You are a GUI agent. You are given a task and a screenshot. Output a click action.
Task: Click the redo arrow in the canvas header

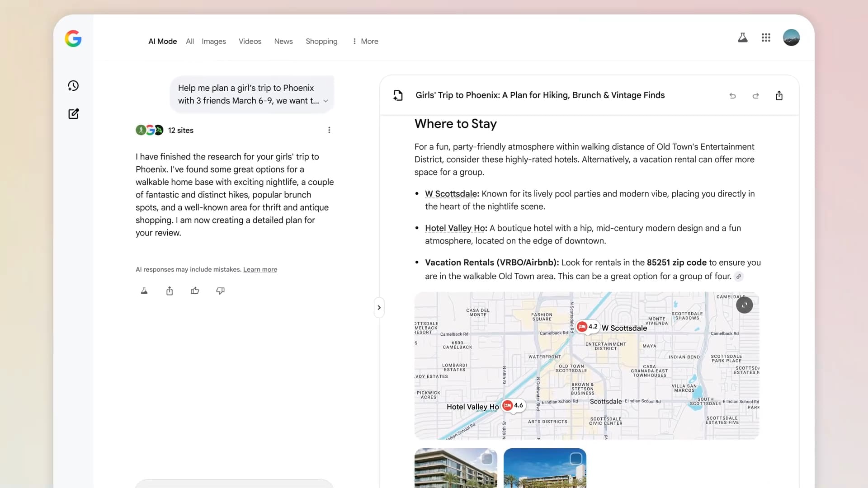[755, 95]
